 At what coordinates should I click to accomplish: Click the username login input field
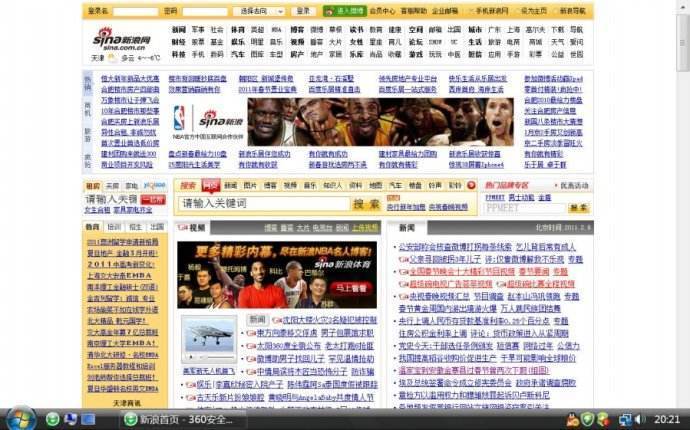135,11
